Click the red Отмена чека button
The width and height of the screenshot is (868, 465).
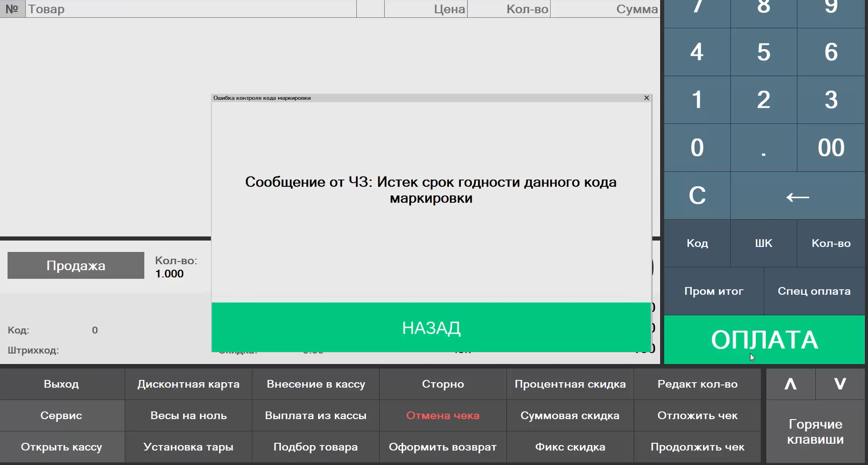point(443,415)
